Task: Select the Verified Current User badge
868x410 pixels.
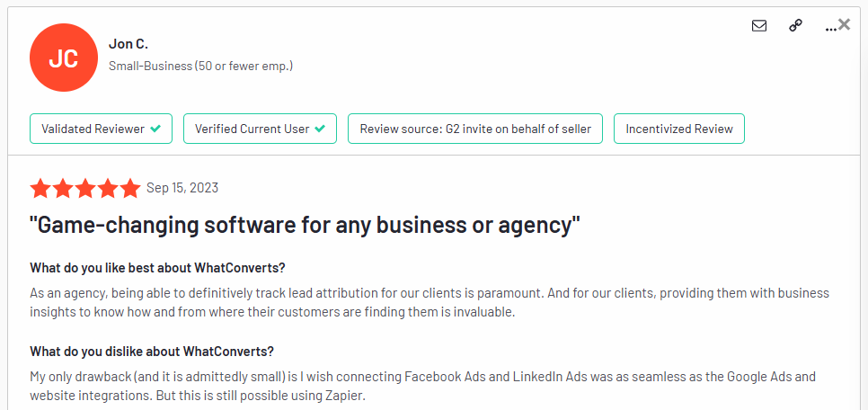Action: [x=261, y=129]
